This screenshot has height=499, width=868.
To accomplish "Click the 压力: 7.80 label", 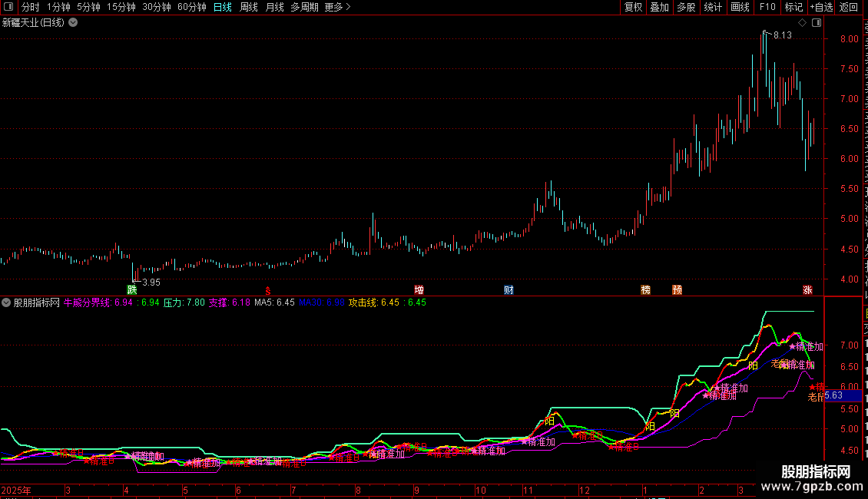I will [x=184, y=302].
